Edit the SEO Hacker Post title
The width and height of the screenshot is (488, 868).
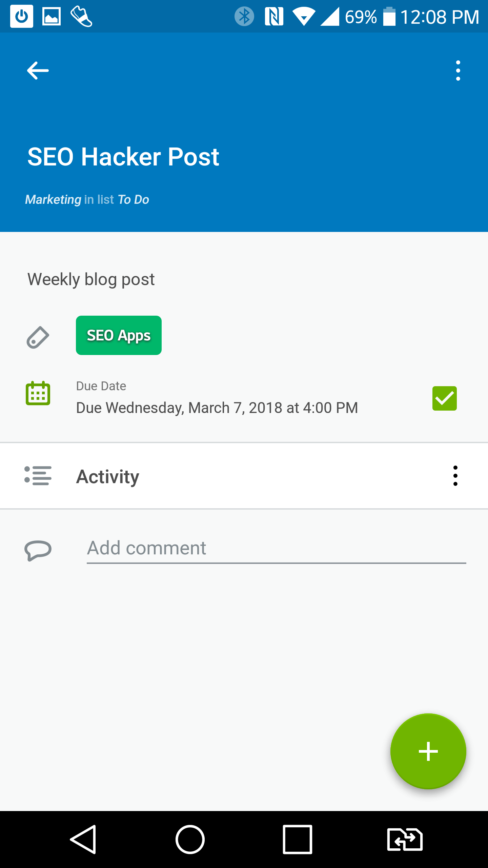point(123,157)
